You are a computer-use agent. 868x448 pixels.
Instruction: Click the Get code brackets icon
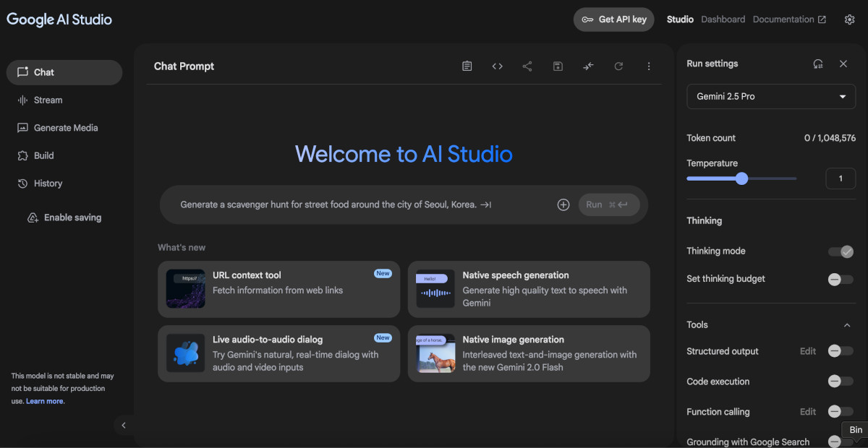(498, 66)
